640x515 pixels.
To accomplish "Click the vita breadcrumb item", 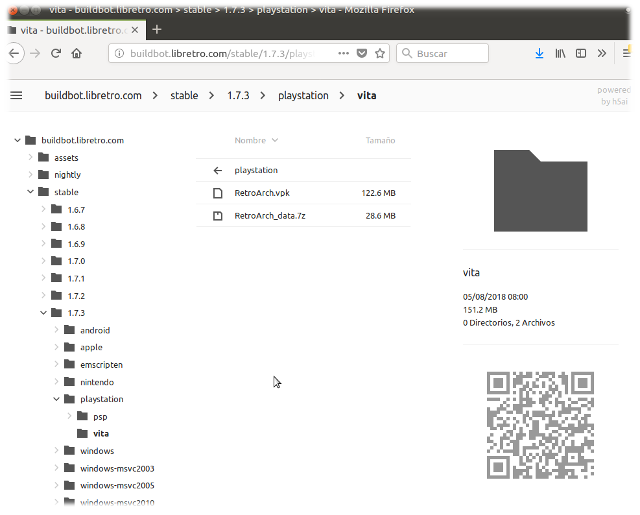I will [367, 95].
